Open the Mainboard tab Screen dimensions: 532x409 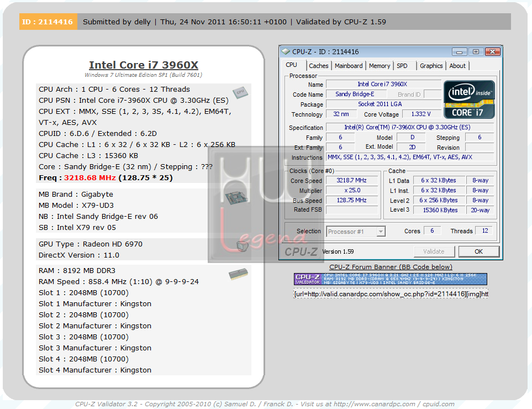[349, 66]
